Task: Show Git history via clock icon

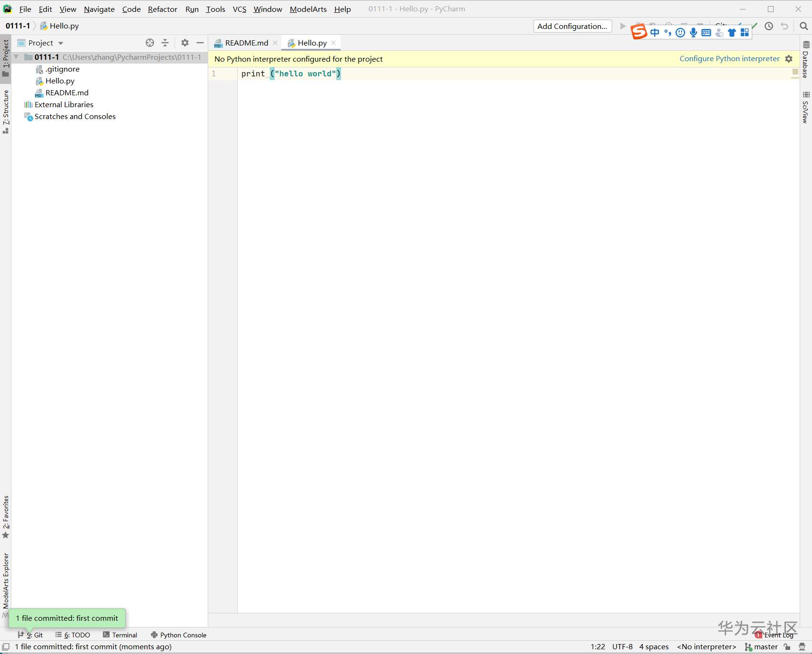Action: pos(769,26)
